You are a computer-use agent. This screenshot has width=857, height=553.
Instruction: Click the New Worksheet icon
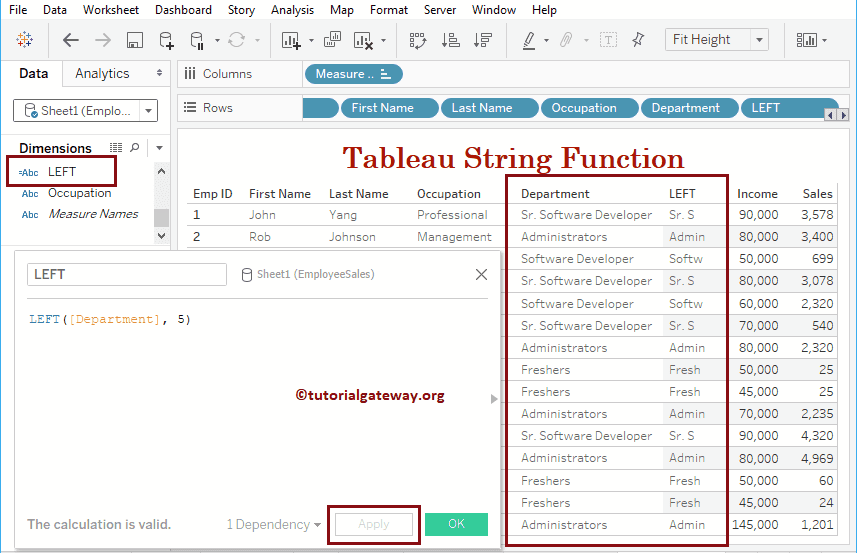pyautogui.click(x=291, y=40)
